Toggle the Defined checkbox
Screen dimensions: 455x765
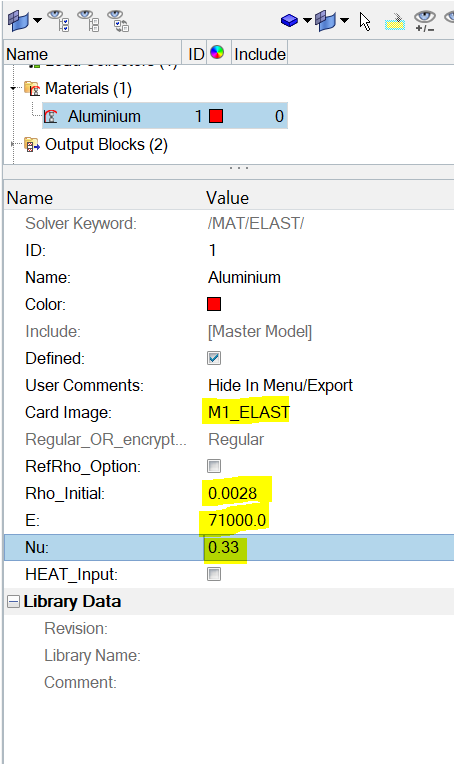click(214, 358)
